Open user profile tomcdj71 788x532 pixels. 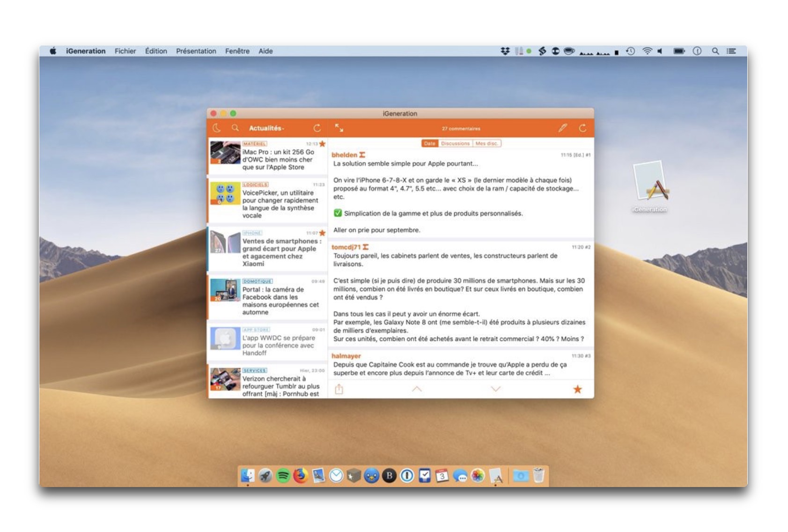click(346, 247)
